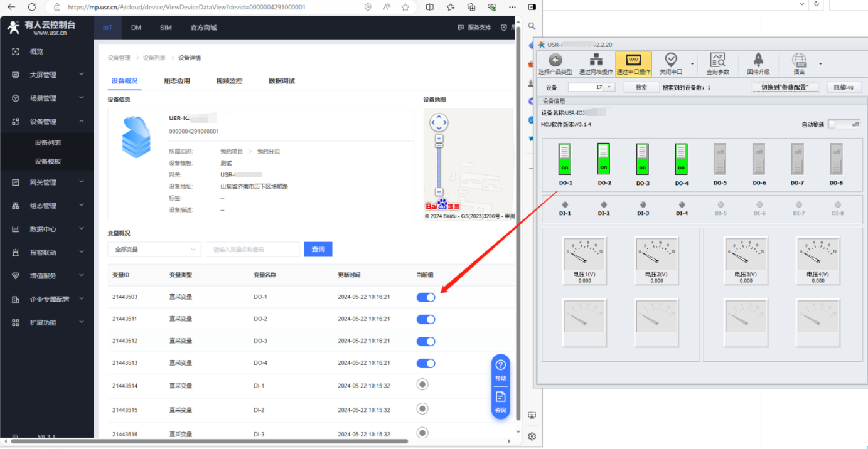
Task: Click the 选择产品类型 back arrow icon
Action: pyautogui.click(x=555, y=60)
